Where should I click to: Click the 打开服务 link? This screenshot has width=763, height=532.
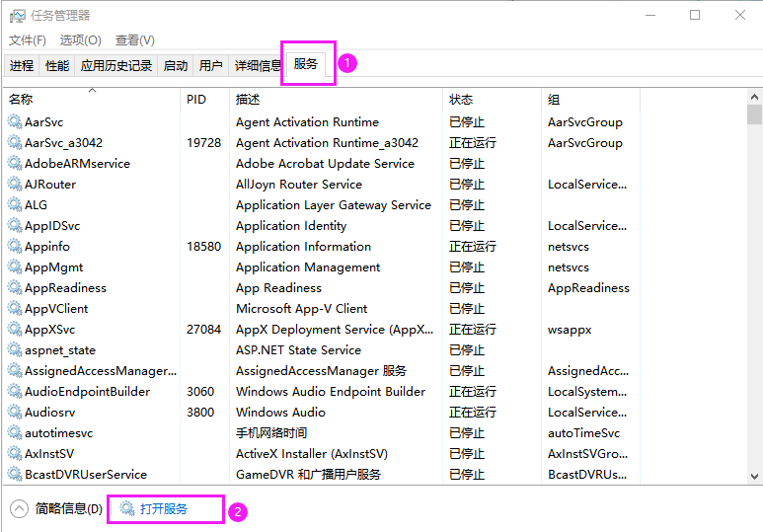164,509
